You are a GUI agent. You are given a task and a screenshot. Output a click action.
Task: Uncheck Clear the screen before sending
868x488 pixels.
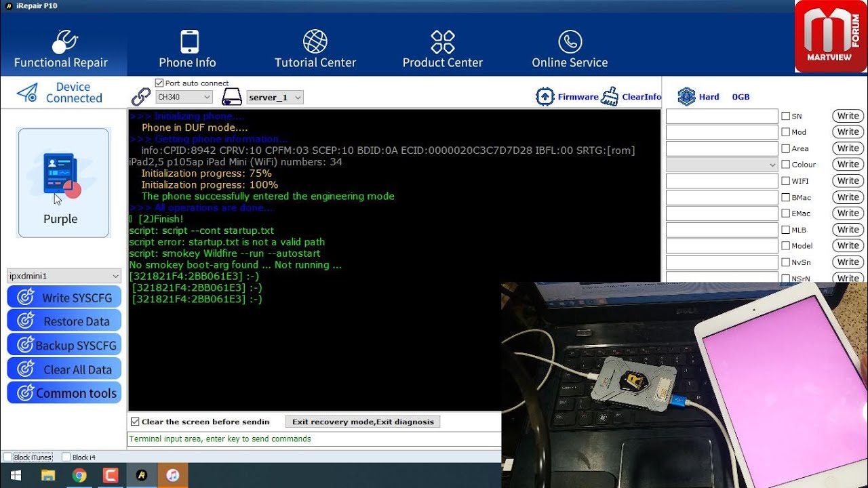pos(135,422)
